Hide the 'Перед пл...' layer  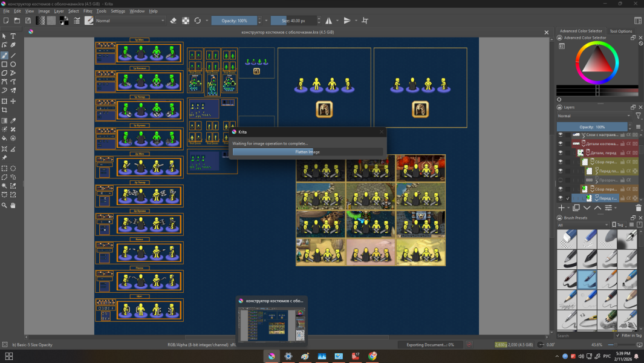click(x=560, y=171)
